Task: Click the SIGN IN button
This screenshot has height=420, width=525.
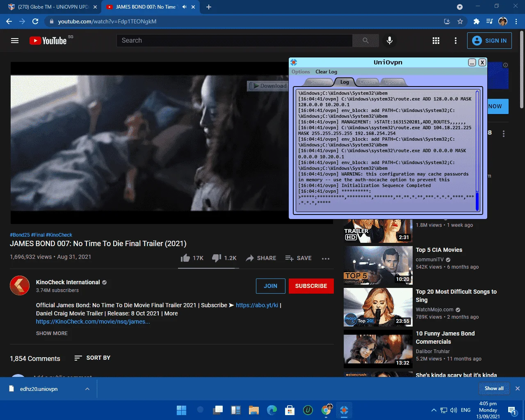Action: (489, 41)
